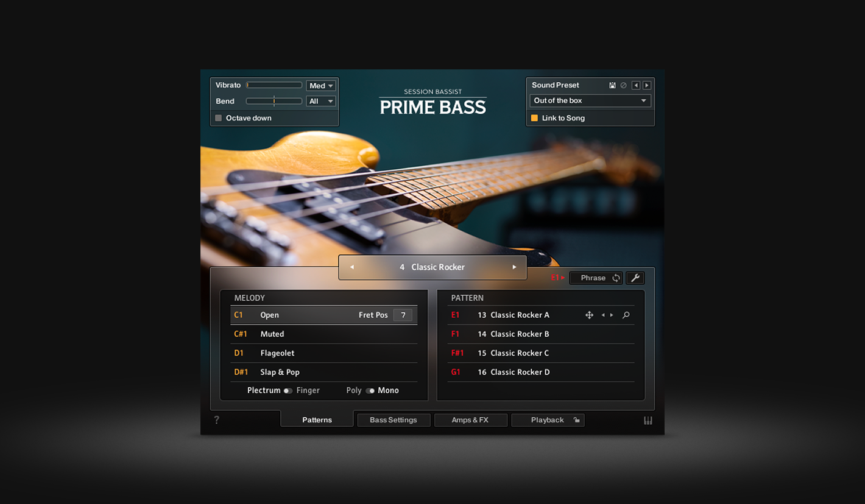Screen dimensions: 865x504
Task: Select the D1 Flageolet melody articulation
Action: pos(324,353)
